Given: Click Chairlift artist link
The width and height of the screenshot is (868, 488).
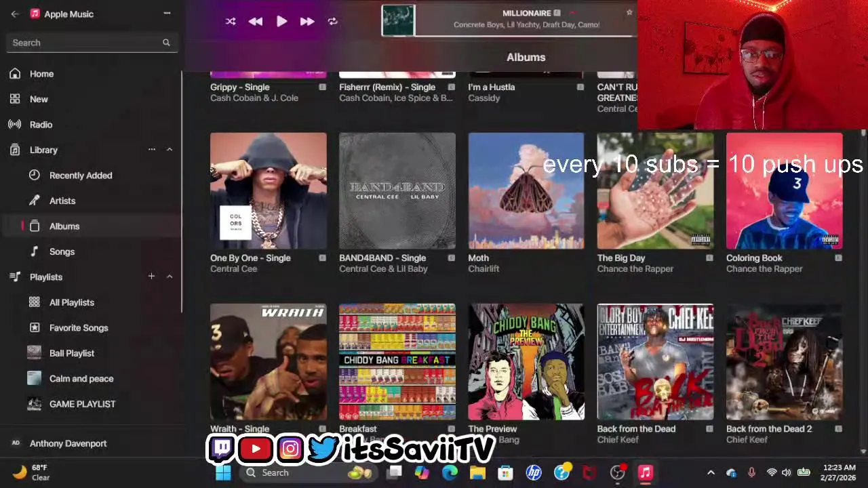Looking at the screenshot, I should click(484, 269).
